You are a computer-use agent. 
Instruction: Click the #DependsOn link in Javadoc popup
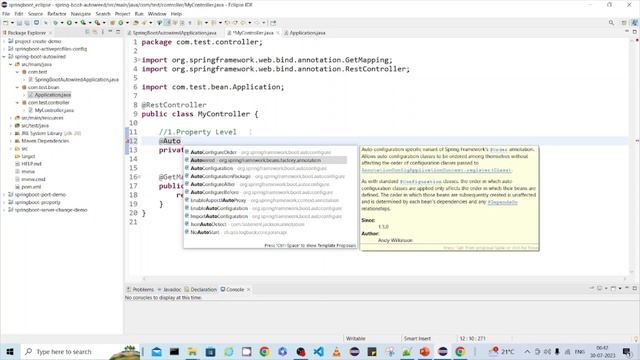[502, 202]
